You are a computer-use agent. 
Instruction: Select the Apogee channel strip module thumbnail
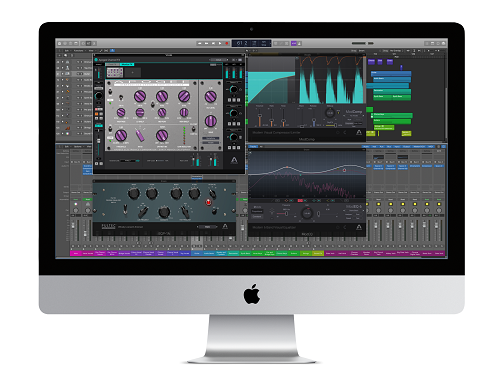(115, 72)
